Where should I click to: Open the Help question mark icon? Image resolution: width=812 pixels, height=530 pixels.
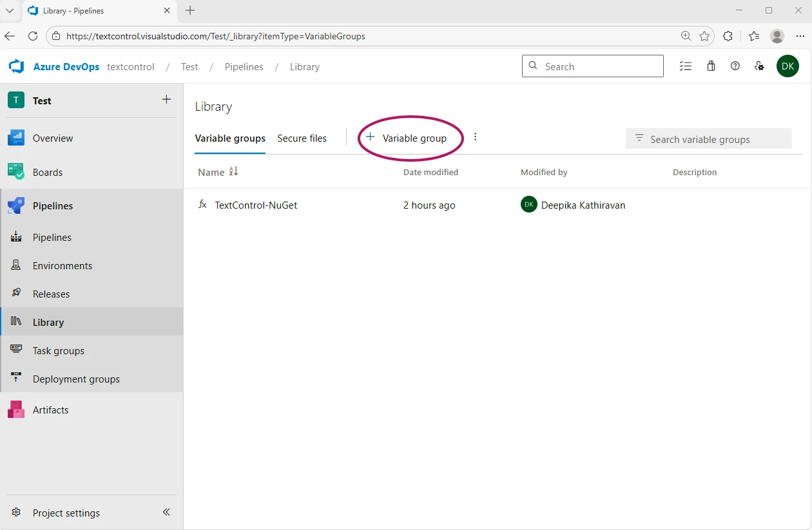pyautogui.click(x=735, y=66)
